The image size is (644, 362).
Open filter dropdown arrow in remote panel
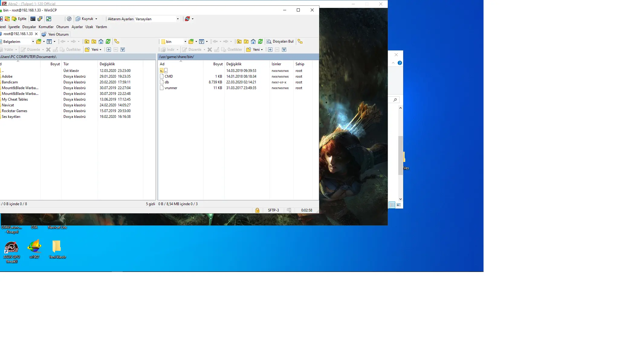(207, 41)
